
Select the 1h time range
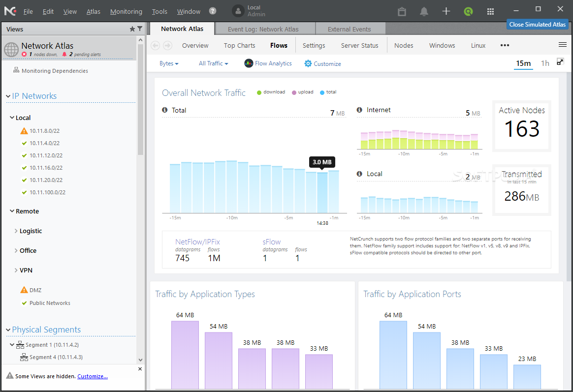pos(545,63)
